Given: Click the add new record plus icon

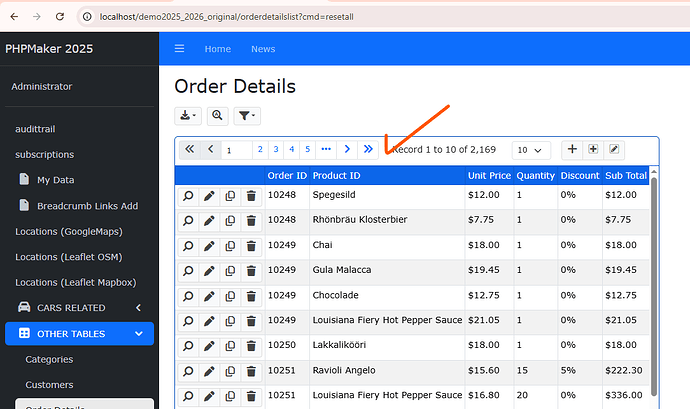Looking at the screenshot, I should pyautogui.click(x=572, y=150).
